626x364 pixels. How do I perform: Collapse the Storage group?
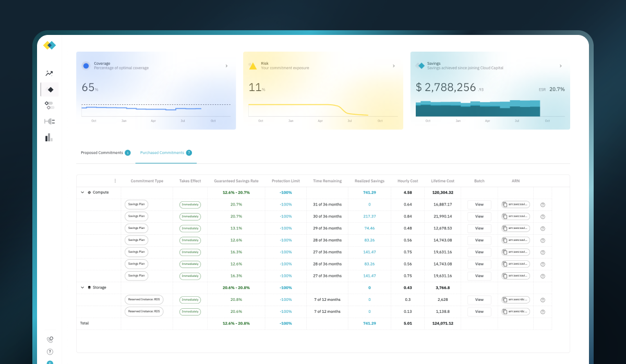82,288
